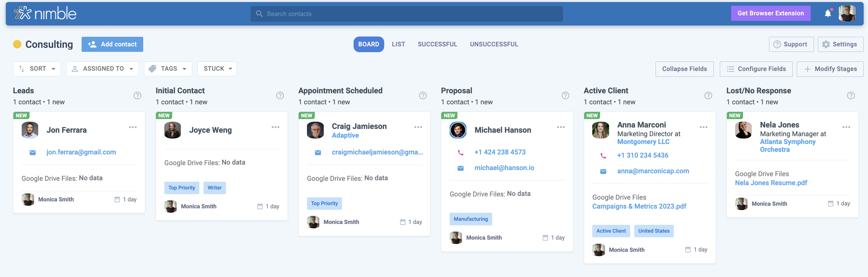Click the Search contacts field
Screen dimensions: 868x277
coord(407,14)
